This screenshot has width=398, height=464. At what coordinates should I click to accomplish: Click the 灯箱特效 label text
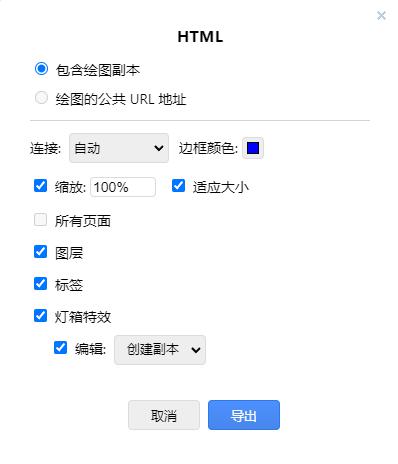tap(83, 317)
